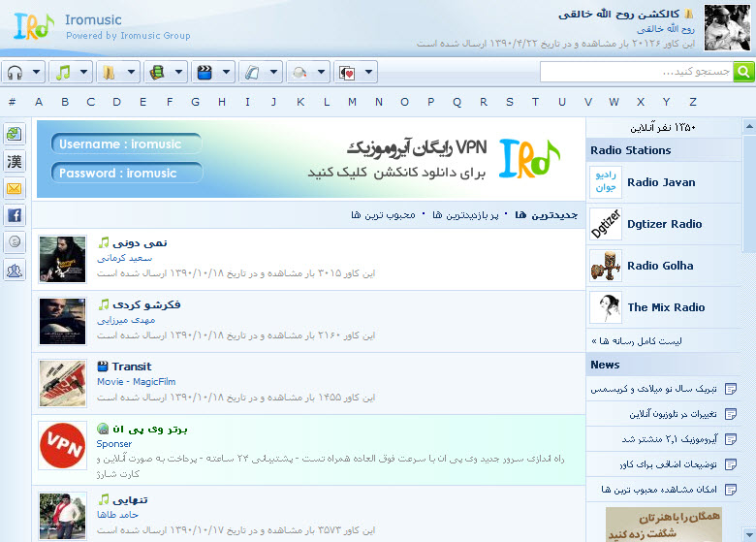This screenshot has width=756, height=542.
Task: Open news item توضیحات اضافی برای کاور
Action: (x=668, y=463)
